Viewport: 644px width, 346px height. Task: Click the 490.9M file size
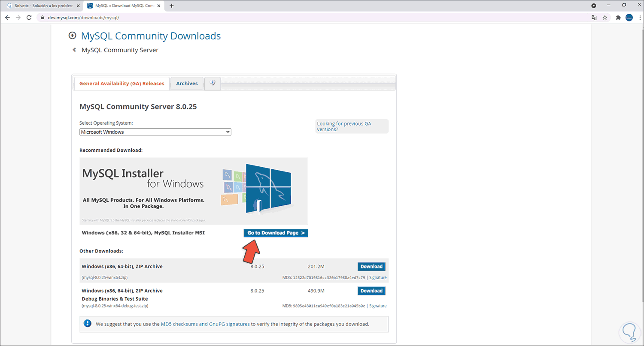point(316,291)
